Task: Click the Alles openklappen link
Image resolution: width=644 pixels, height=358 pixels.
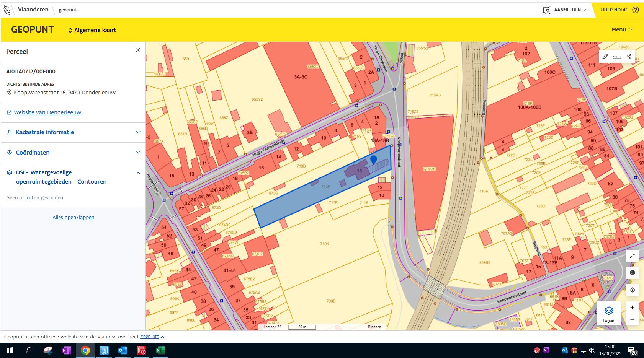Action: [x=74, y=218]
